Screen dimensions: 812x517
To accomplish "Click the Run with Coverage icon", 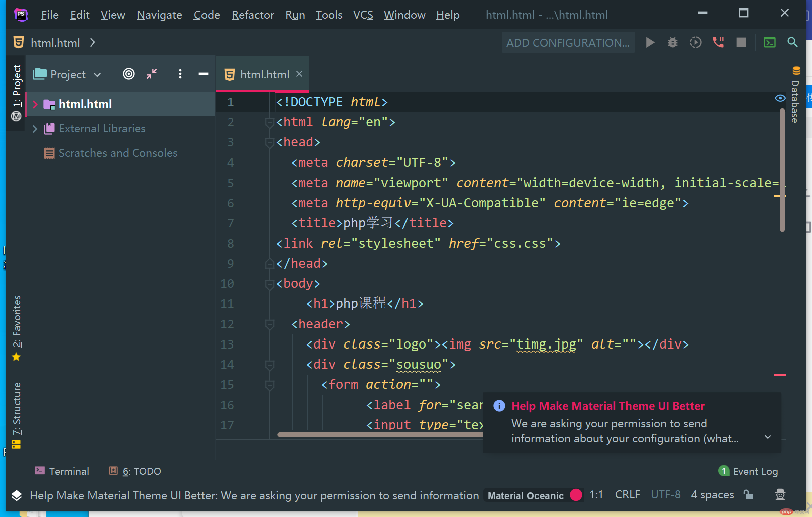I will click(695, 43).
